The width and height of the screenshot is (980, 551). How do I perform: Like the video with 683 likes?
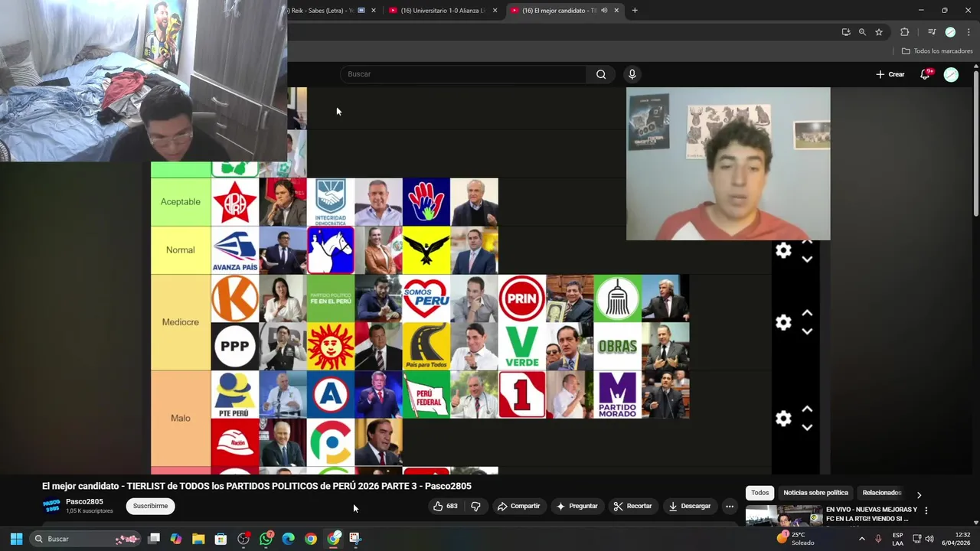(445, 506)
